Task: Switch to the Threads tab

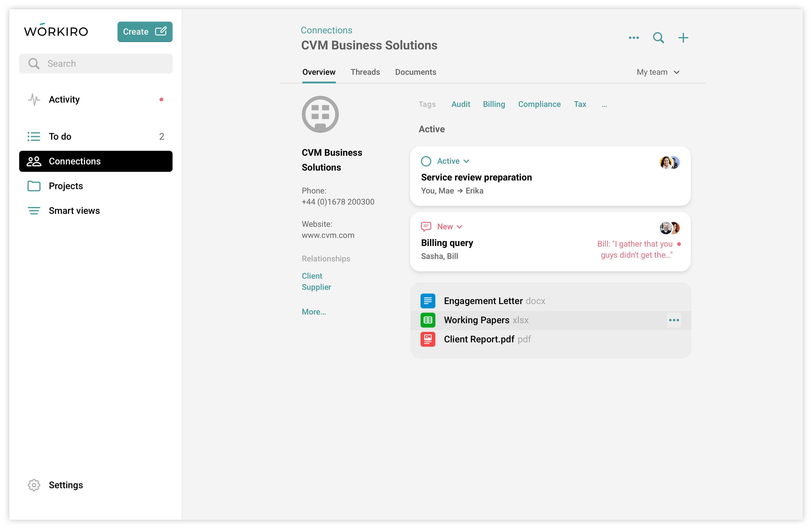Action: (365, 72)
